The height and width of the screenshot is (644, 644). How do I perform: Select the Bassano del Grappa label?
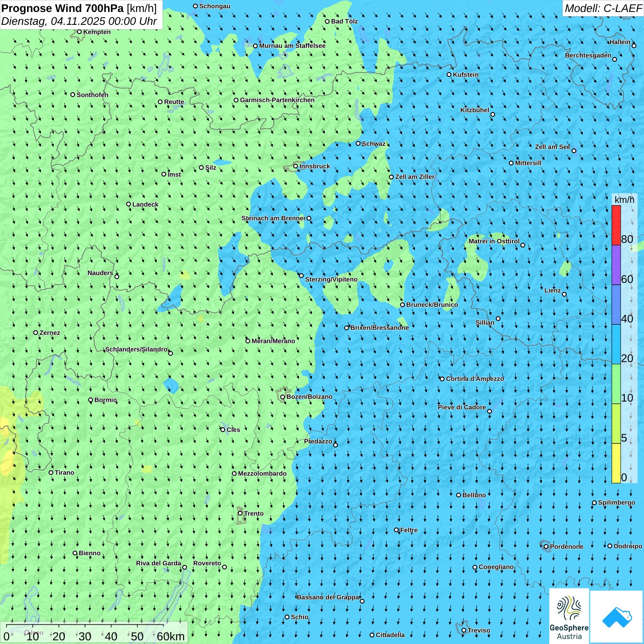pos(328,597)
